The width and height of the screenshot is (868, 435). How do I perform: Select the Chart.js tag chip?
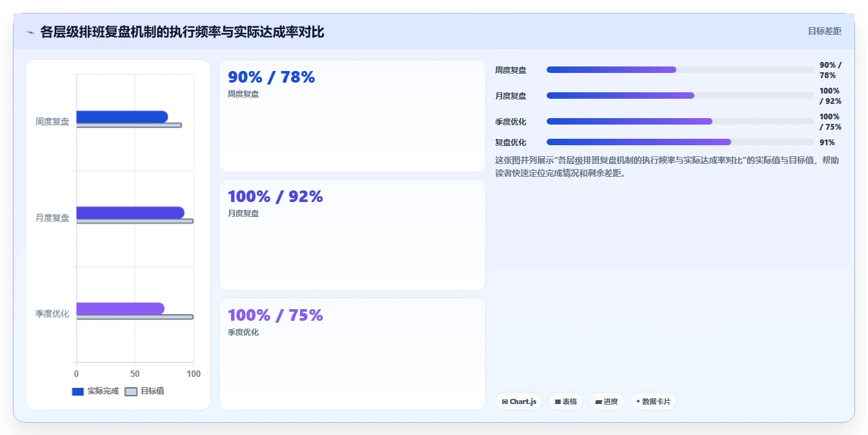coord(519,401)
